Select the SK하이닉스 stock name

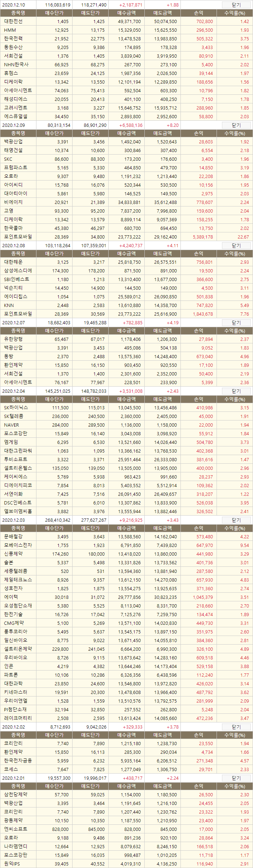pyautogui.click(x=16, y=408)
